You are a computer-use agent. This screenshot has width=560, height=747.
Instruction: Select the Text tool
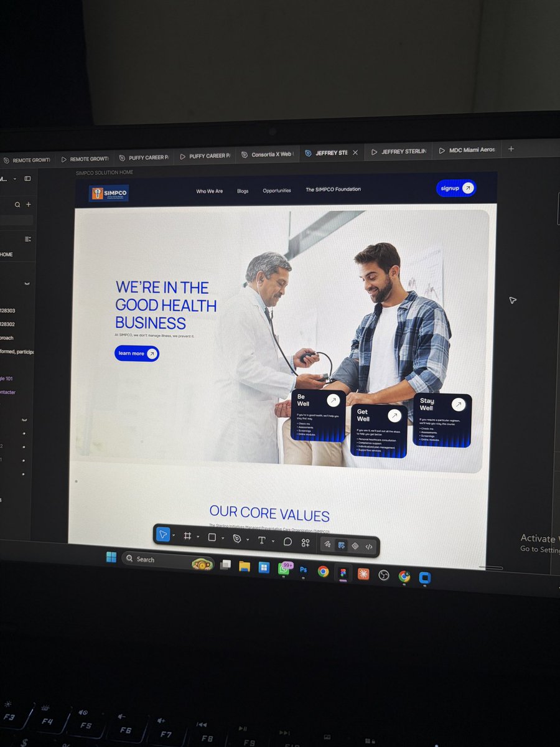(261, 540)
